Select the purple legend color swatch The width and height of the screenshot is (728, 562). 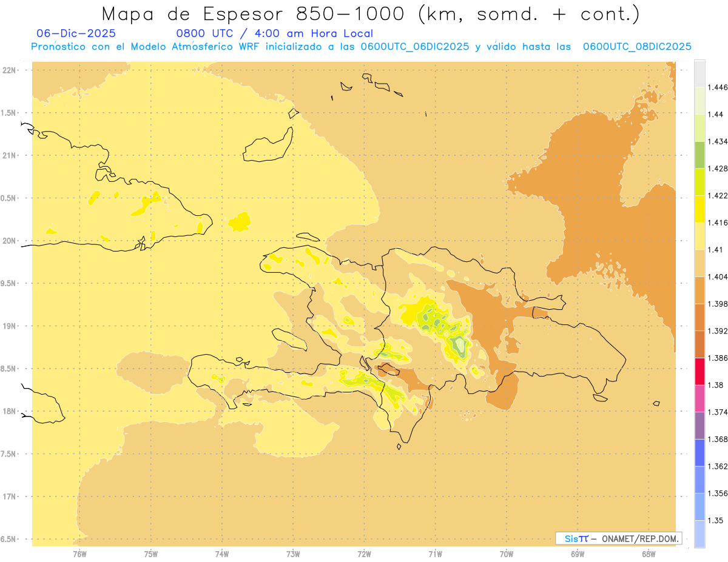699,426
